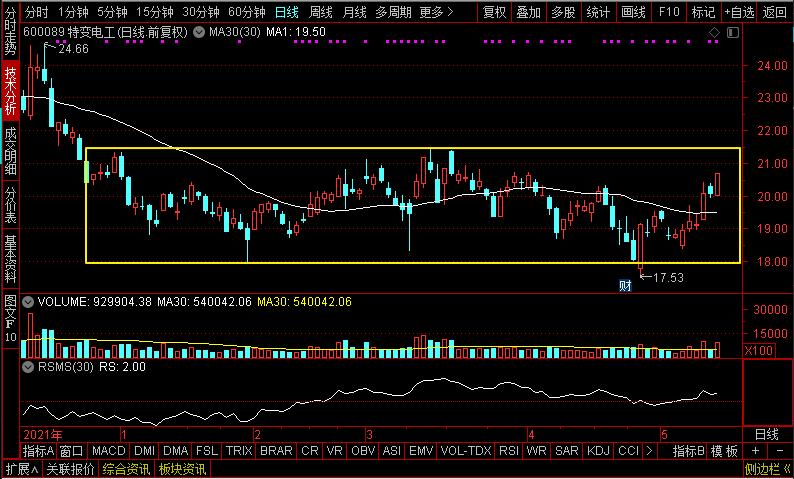Click the X100 volume unit label
Image resolution: width=794 pixels, height=479 pixels.
click(x=759, y=350)
